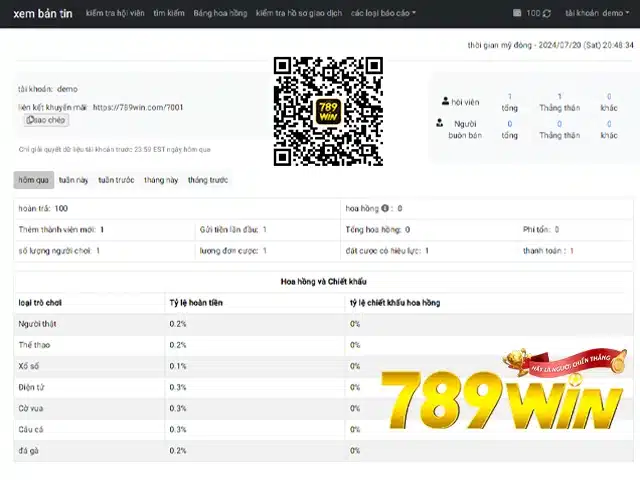Click the info icon beside 'hoa hồng'
The width and height of the screenshot is (640, 480).
click(385, 209)
